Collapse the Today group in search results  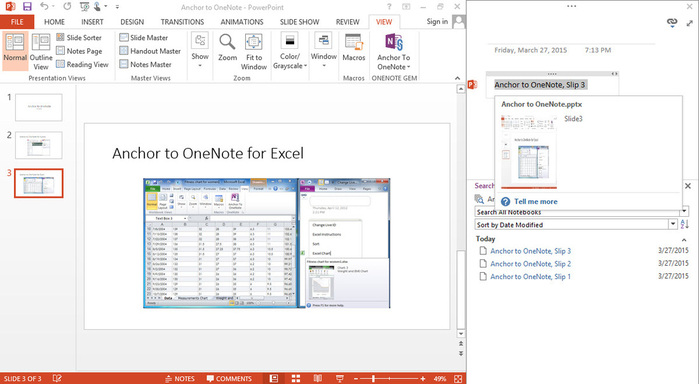click(x=684, y=239)
